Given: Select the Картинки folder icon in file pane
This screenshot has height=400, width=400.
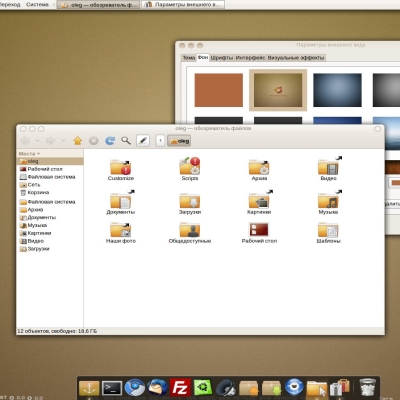Looking at the screenshot, I should pos(259,200).
